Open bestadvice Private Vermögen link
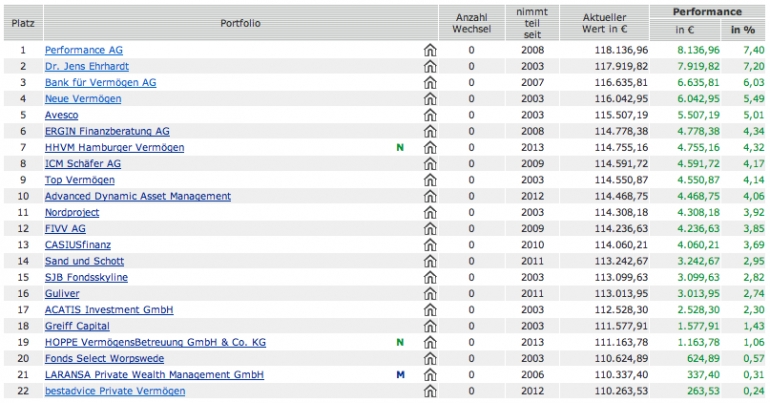 point(114,391)
